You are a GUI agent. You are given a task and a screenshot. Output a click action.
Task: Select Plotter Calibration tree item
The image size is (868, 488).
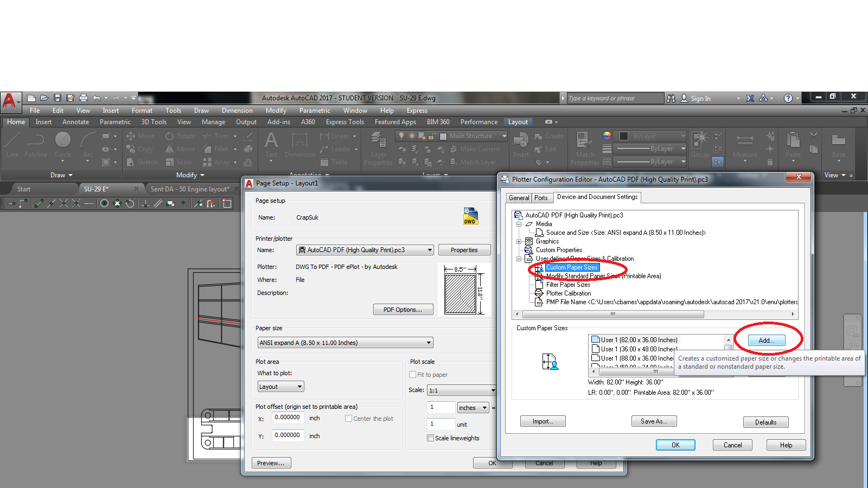569,293
